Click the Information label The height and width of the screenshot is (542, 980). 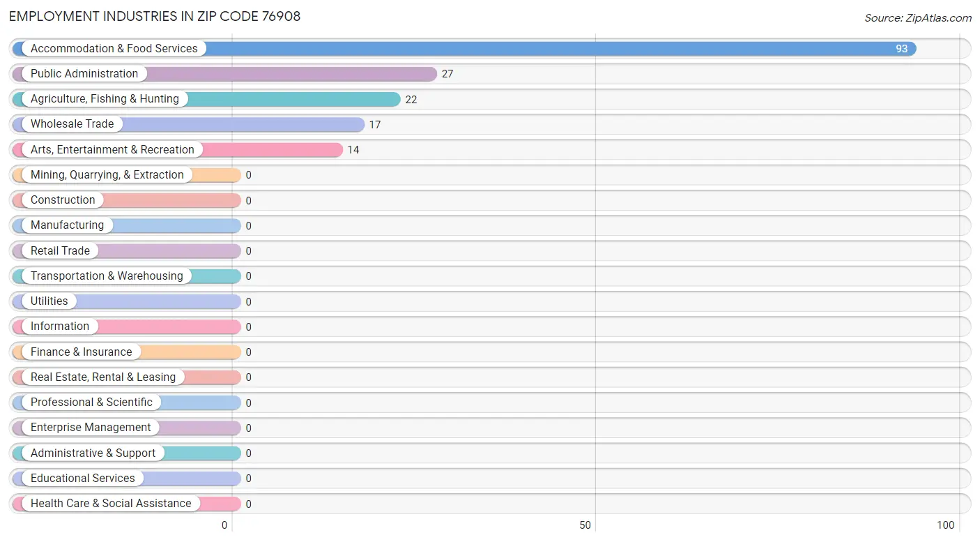[x=60, y=326]
